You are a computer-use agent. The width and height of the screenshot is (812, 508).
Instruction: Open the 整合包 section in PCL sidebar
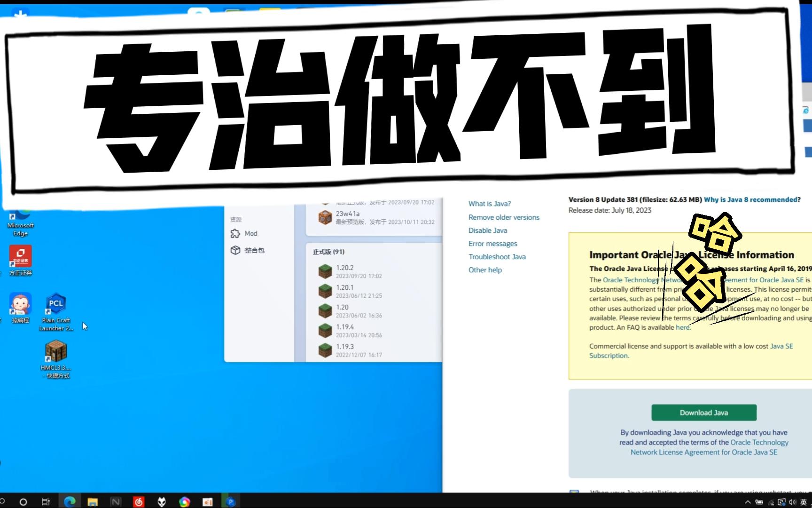click(254, 250)
